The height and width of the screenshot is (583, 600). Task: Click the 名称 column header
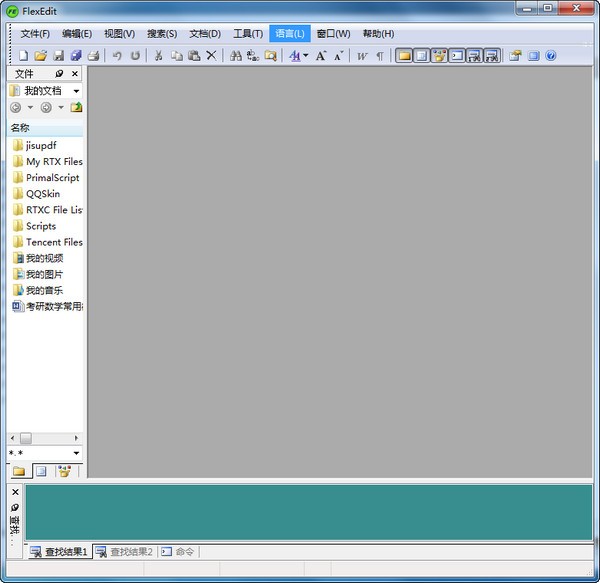[x=45, y=128]
